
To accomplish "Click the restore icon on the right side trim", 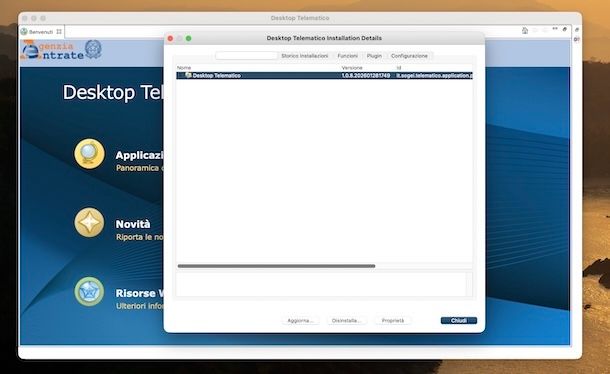I will click(577, 30).
